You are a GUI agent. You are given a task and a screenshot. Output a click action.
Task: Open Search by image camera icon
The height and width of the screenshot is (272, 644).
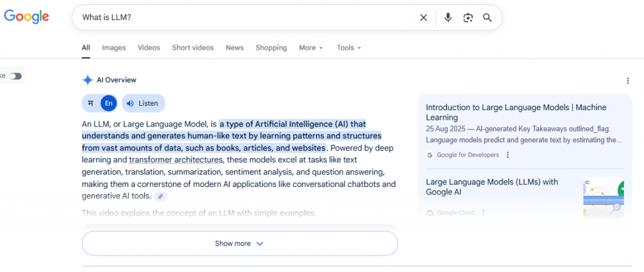(x=467, y=18)
